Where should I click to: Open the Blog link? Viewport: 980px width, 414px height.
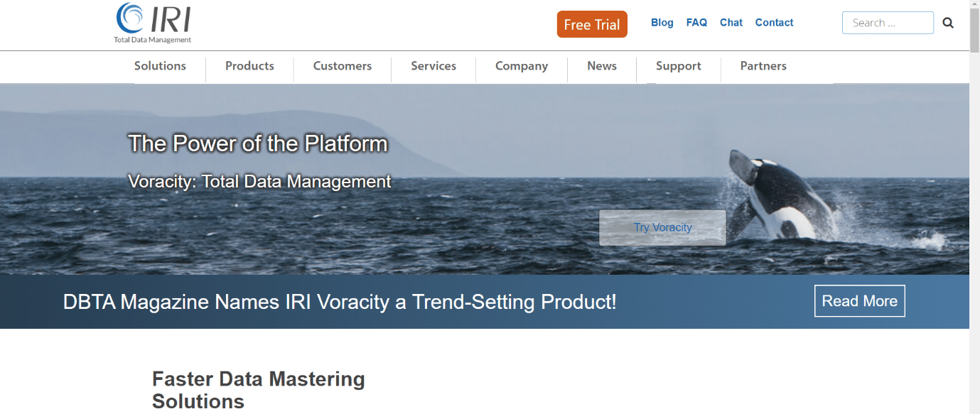click(x=662, y=23)
